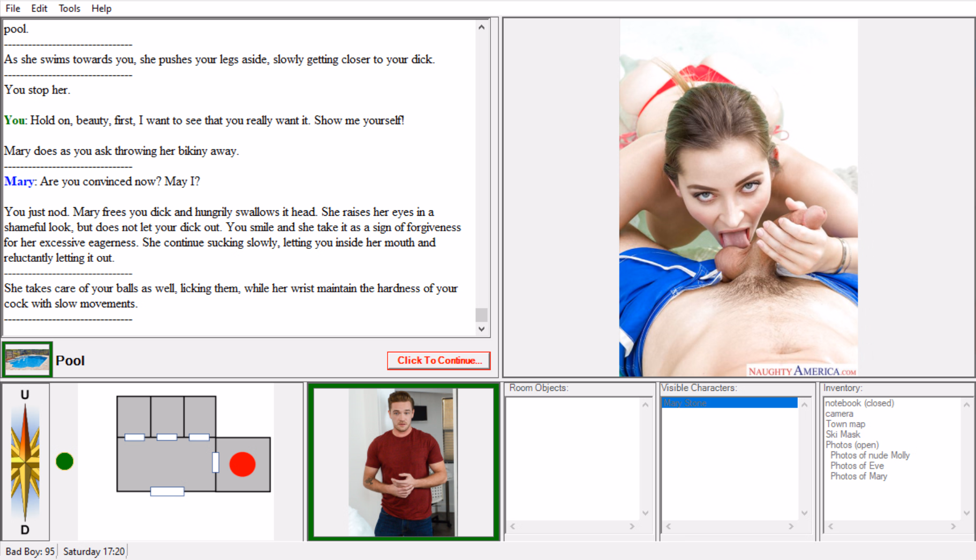Click the 'Room Objects:' label
This screenshot has height=560, width=976.
tap(538, 388)
